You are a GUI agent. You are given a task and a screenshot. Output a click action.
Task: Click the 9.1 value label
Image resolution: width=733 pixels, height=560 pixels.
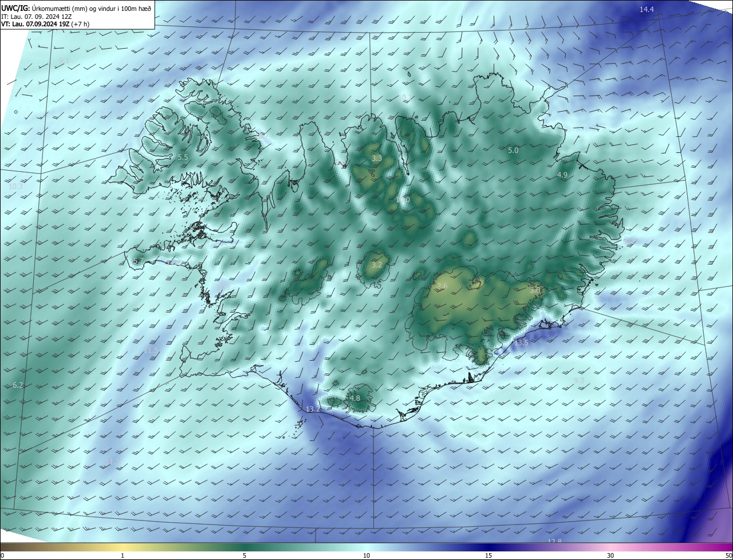coord(64,60)
